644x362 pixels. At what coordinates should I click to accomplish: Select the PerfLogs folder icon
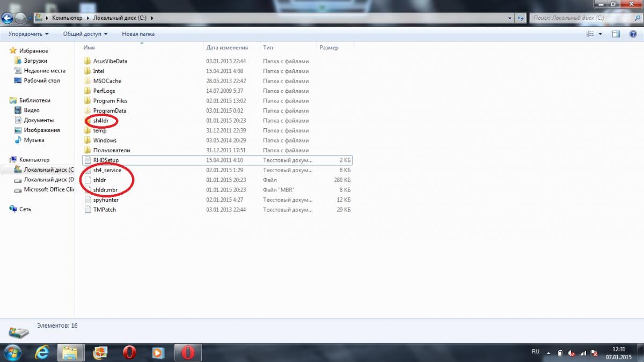point(88,91)
